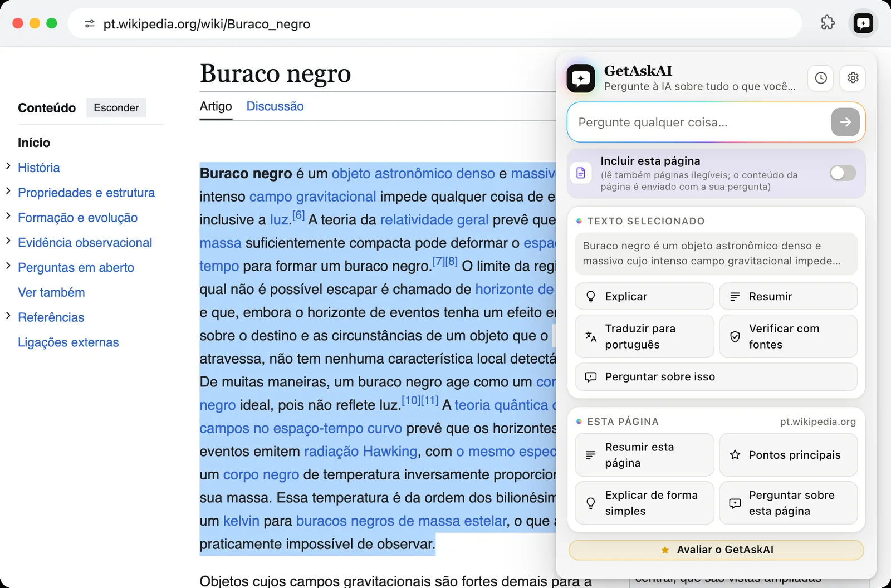The height and width of the screenshot is (588, 891).
Task: Expand the Evidência observacional chevron
Action: click(8, 241)
